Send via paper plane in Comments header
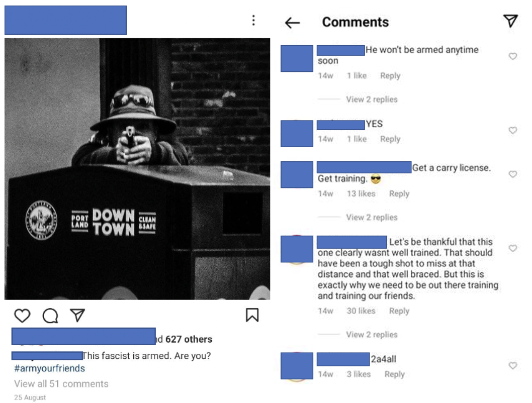The image size is (532, 403). (x=510, y=21)
